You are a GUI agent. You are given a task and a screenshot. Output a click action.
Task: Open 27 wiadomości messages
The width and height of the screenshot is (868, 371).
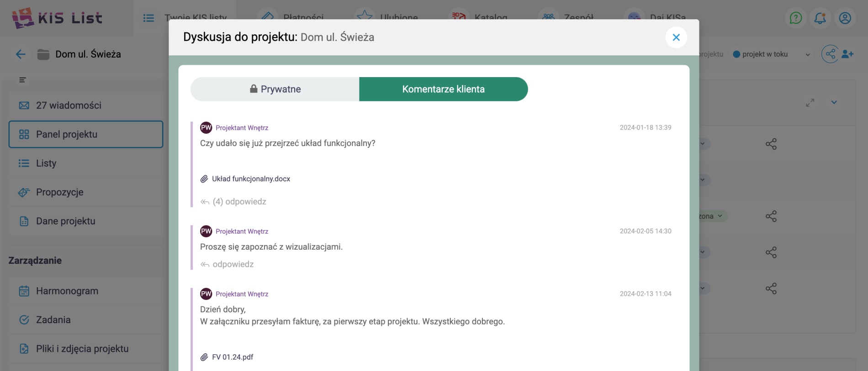coord(69,105)
